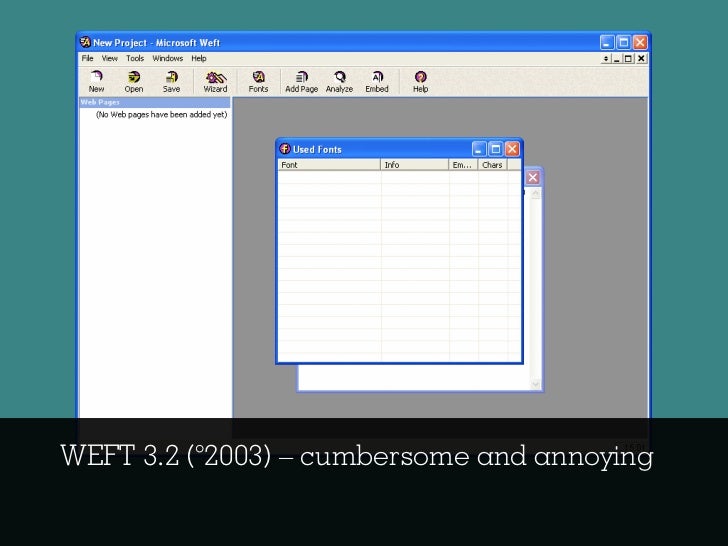Minimize the Used Fonts window
The image size is (728, 546).
(x=479, y=149)
